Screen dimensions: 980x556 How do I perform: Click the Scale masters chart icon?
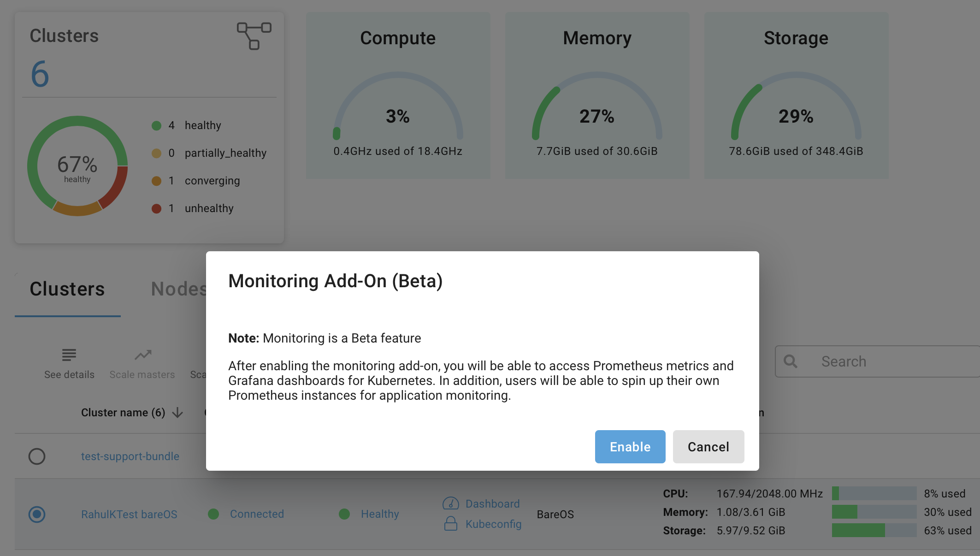tap(143, 355)
